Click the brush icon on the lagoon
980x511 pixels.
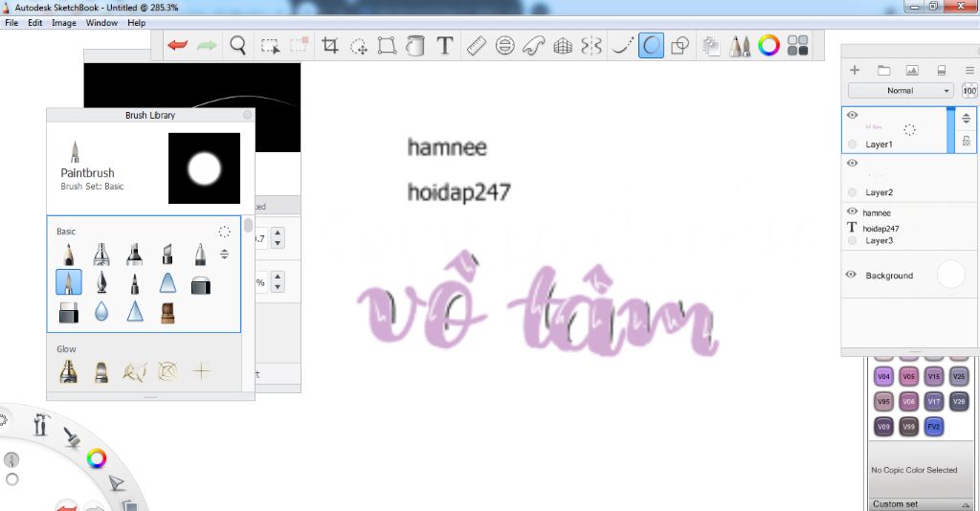tap(72, 436)
